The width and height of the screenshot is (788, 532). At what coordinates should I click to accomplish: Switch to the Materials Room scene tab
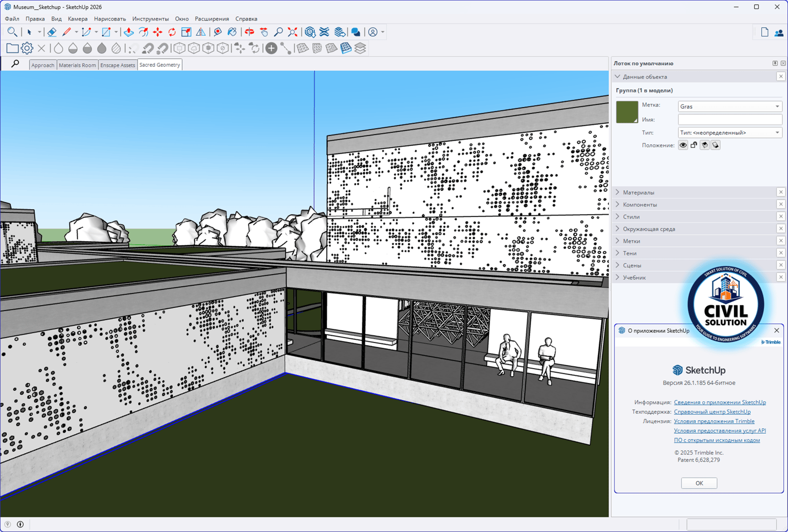click(x=77, y=65)
